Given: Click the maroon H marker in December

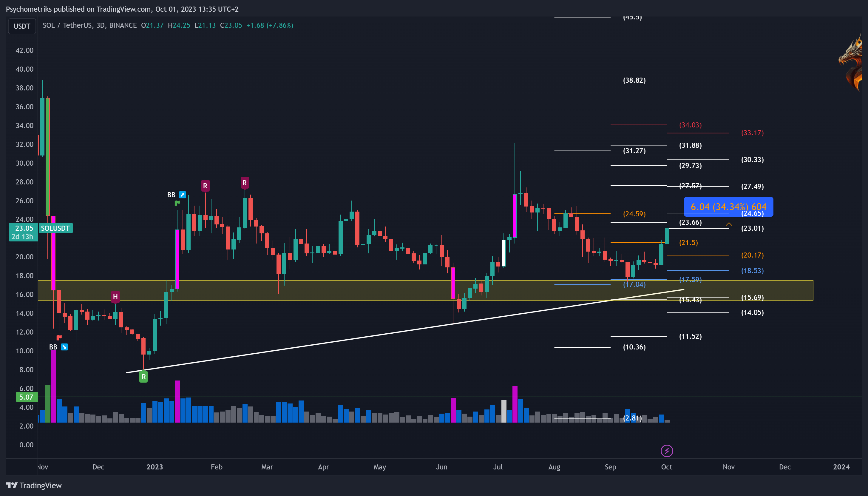Looking at the screenshot, I should tap(115, 297).
